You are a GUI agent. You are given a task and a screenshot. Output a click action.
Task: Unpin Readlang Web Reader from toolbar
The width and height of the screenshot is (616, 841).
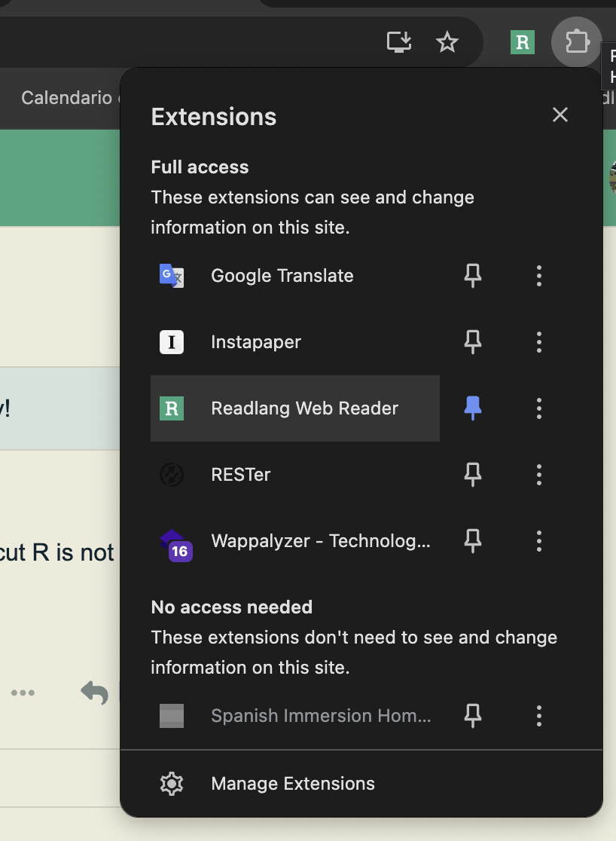473,408
